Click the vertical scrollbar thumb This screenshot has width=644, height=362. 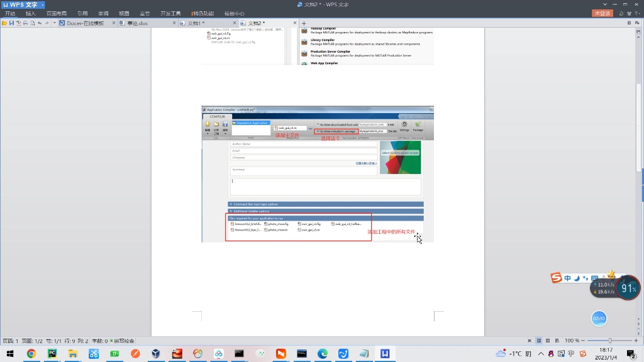tap(638, 127)
